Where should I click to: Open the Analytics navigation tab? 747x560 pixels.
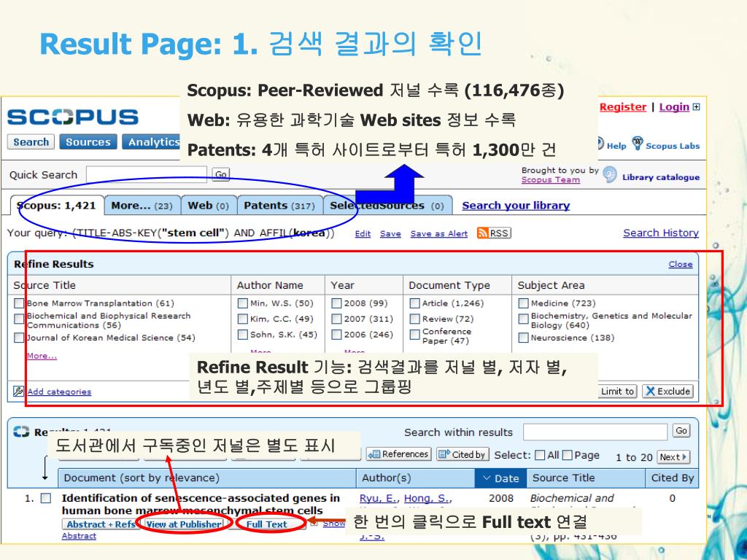(x=152, y=142)
